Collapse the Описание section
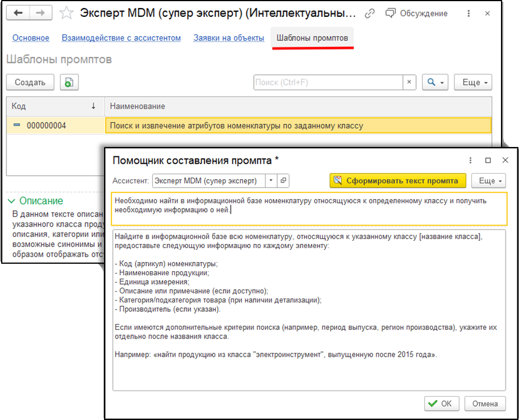This screenshot has width=519, height=420. (12, 201)
